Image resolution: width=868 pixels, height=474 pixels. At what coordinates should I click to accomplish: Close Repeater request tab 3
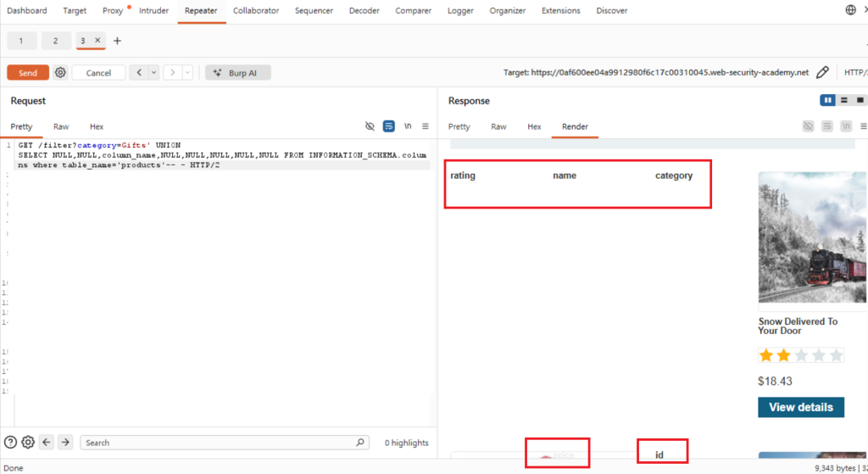[97, 40]
